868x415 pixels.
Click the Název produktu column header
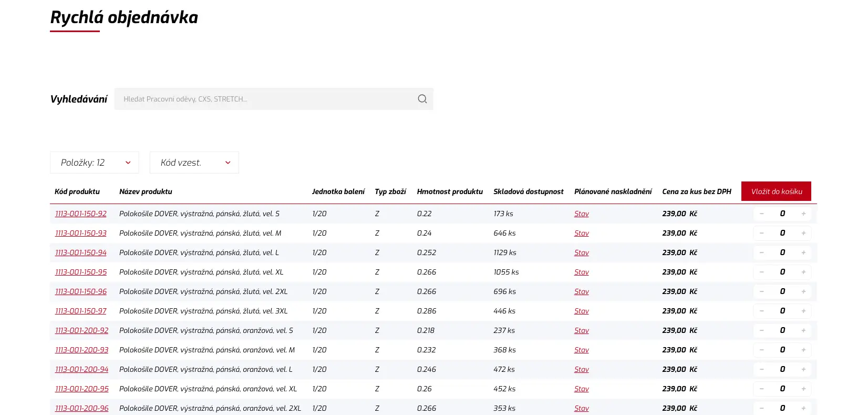point(146,191)
